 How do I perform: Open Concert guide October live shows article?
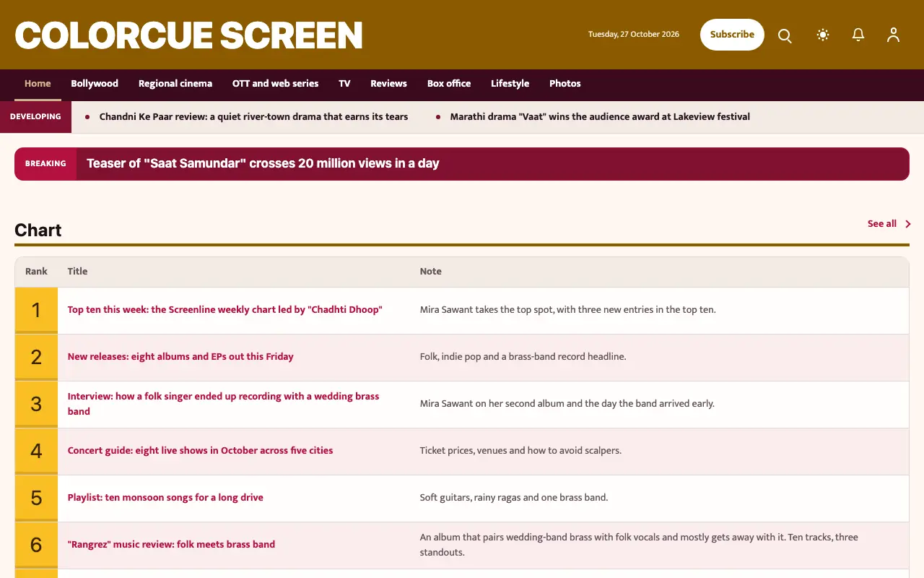(x=200, y=451)
